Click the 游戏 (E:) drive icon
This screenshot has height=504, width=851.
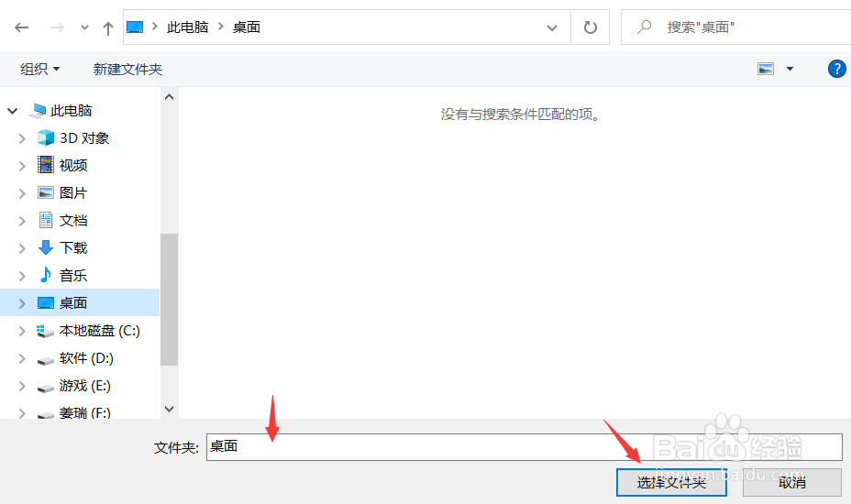pos(46,388)
